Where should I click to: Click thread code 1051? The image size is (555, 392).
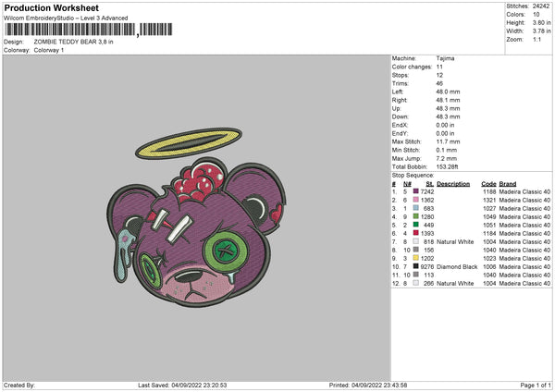pos(489,225)
